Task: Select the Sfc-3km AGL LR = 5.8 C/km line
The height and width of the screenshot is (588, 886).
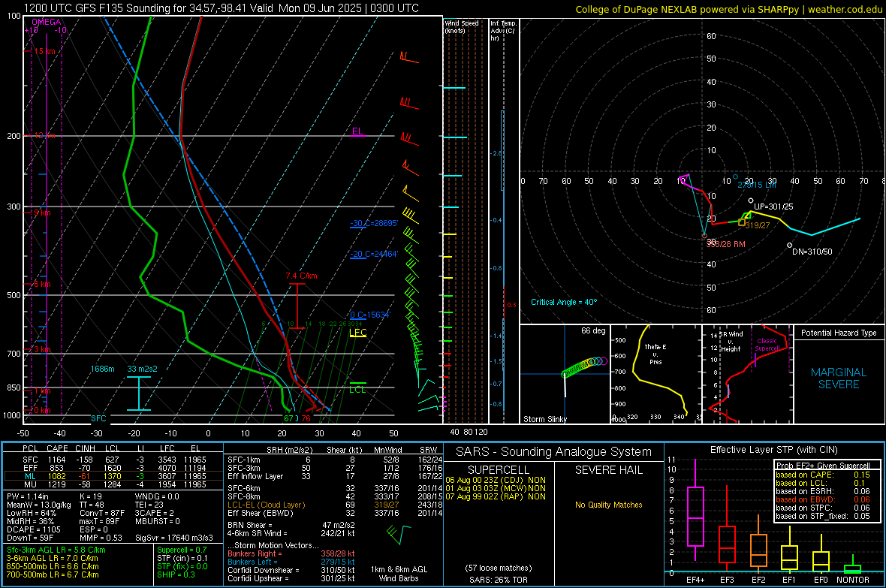Action: pos(56,550)
